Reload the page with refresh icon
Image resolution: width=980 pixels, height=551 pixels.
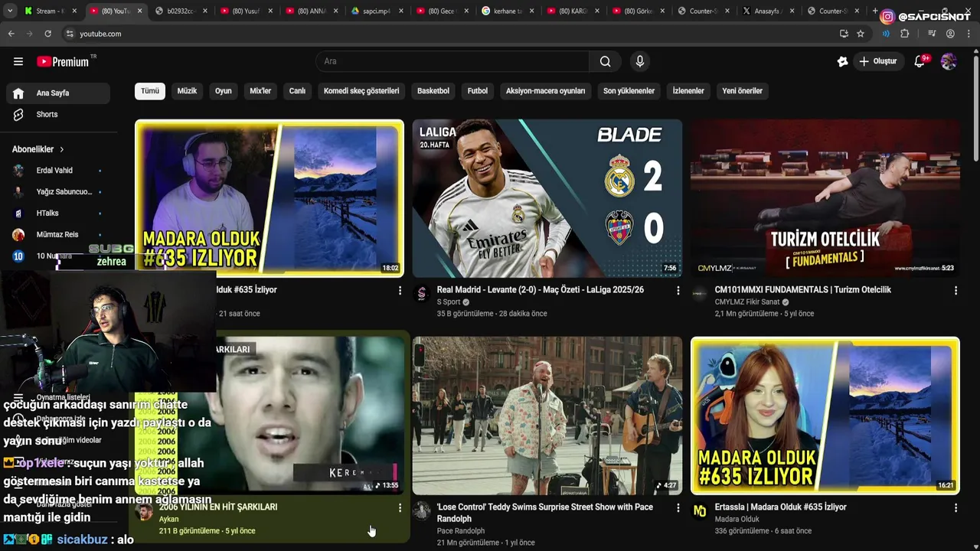47,34
